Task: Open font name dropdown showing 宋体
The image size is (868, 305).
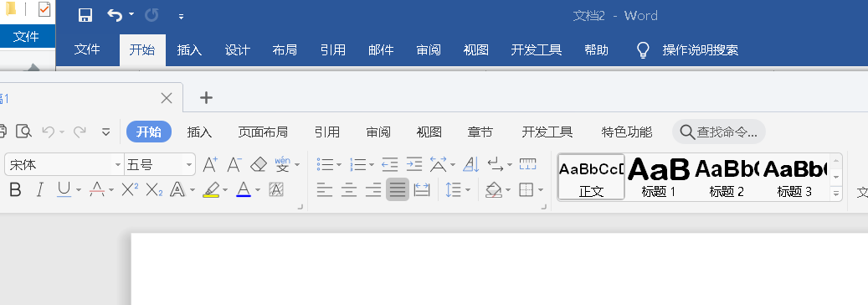Action: click(x=117, y=165)
